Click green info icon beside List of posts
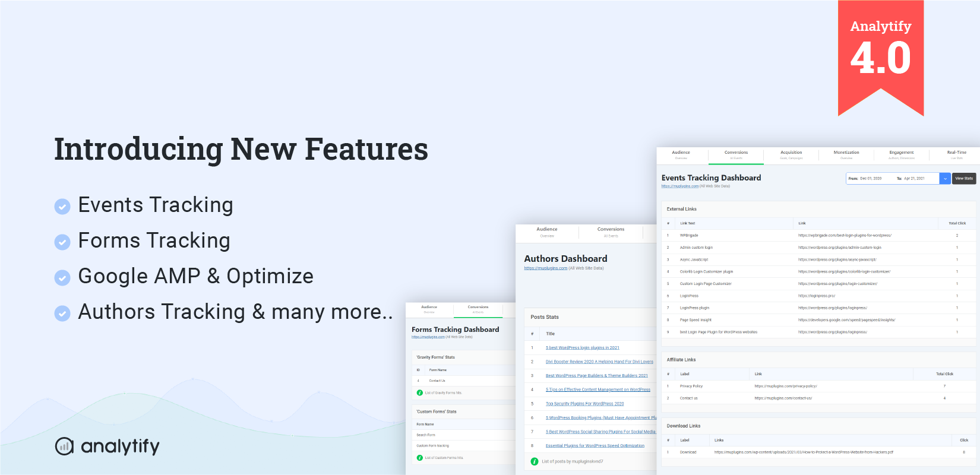Image resolution: width=980 pixels, height=475 pixels. (x=535, y=461)
